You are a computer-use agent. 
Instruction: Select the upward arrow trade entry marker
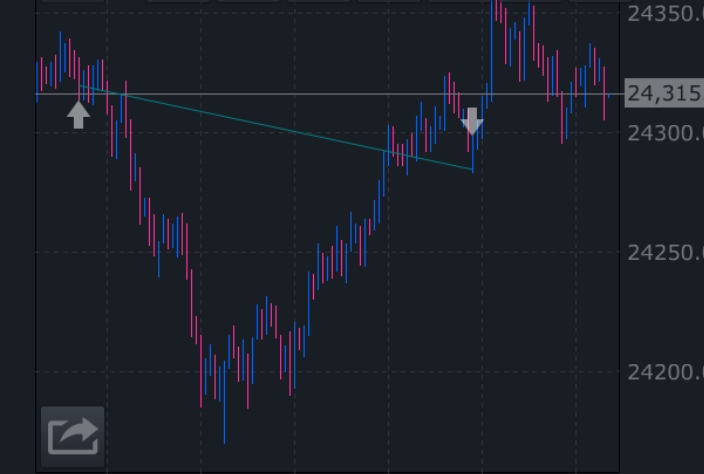click(x=79, y=115)
